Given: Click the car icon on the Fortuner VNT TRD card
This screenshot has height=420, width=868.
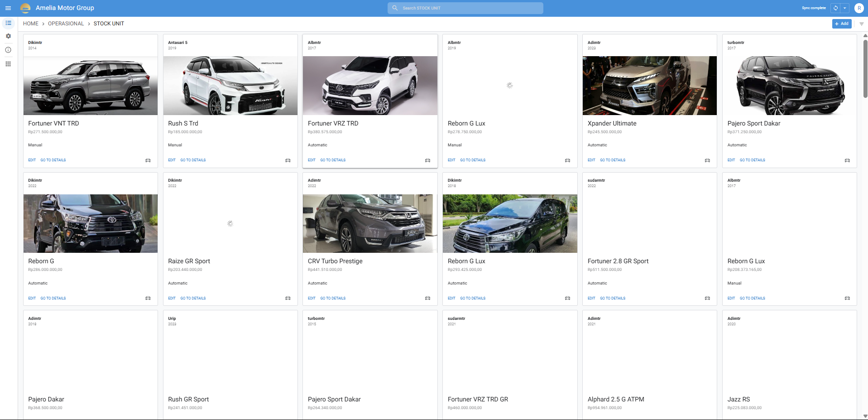Looking at the screenshot, I should (x=148, y=160).
